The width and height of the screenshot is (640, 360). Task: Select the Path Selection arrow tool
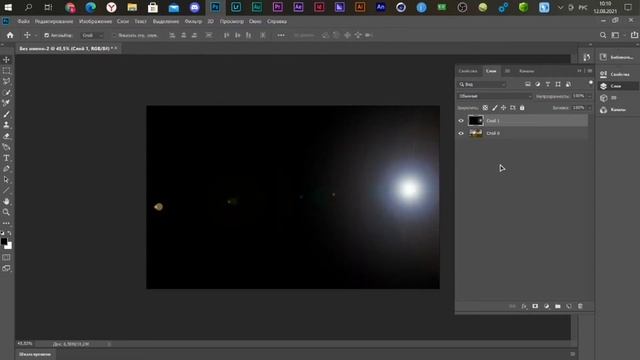(x=6, y=180)
